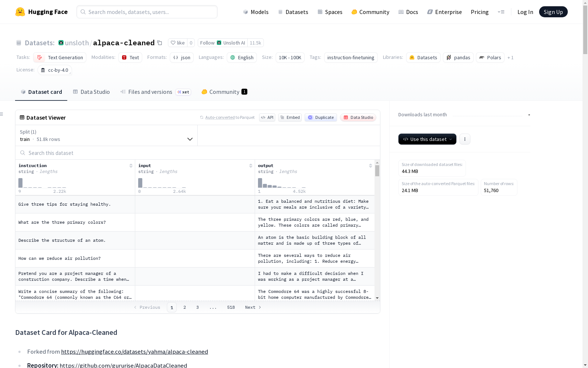The image size is (588, 368).
Task: Click the json format tag
Action: click(x=182, y=57)
